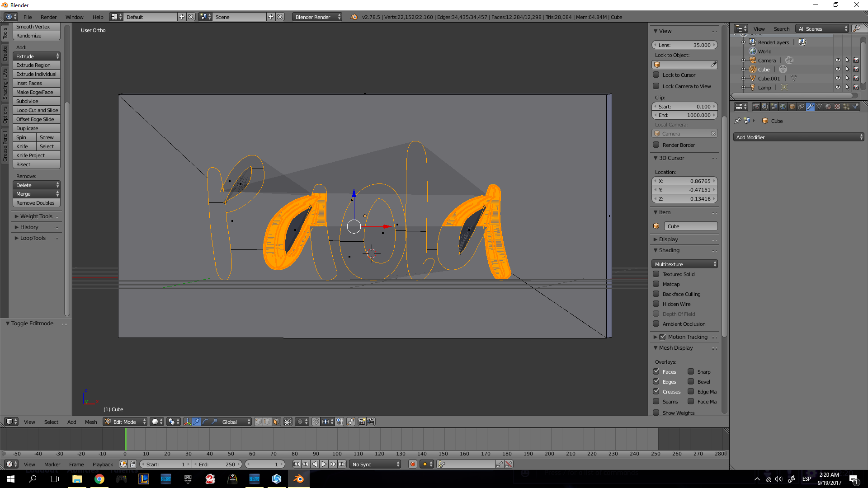Open the Add Modifier dropdown
Screen dimensions: 868x488
click(x=798, y=137)
